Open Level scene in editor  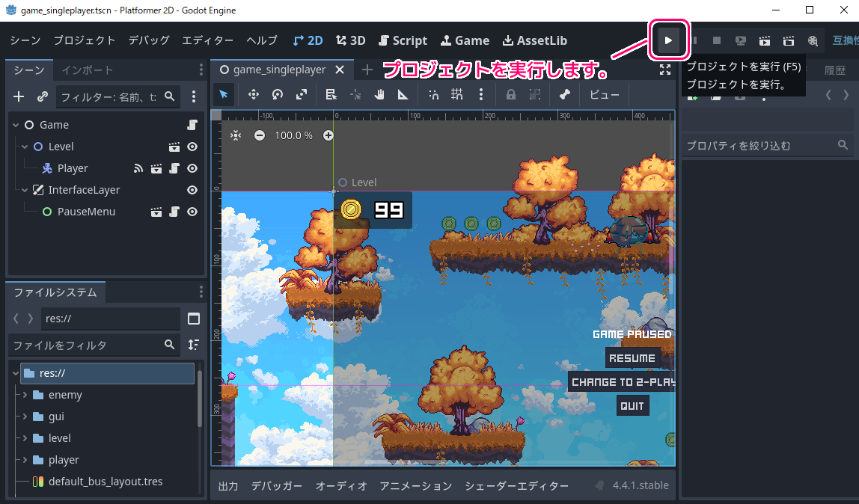174,147
